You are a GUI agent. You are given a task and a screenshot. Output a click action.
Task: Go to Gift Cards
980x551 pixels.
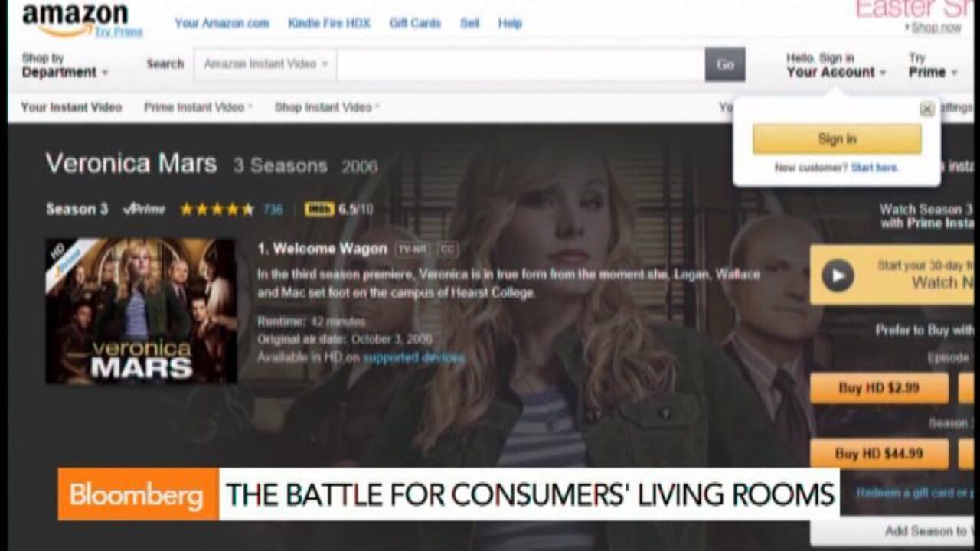click(415, 23)
